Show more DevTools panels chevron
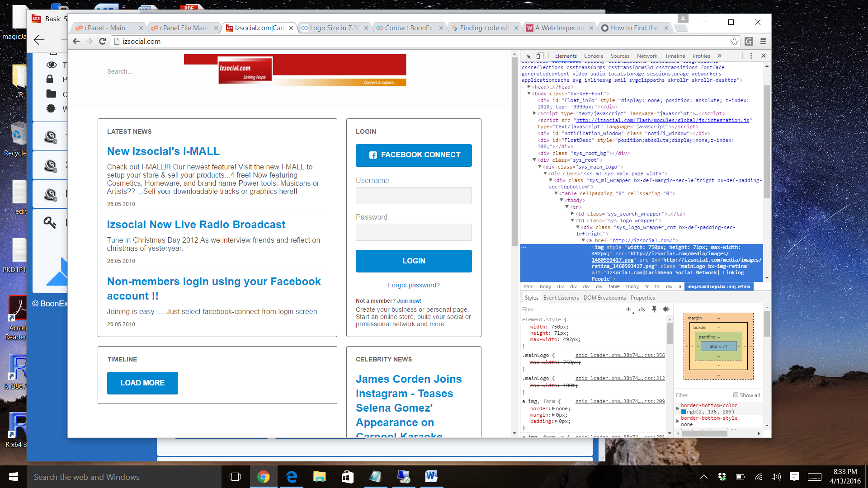Viewport: 868px width, 488px height. pyautogui.click(x=719, y=56)
